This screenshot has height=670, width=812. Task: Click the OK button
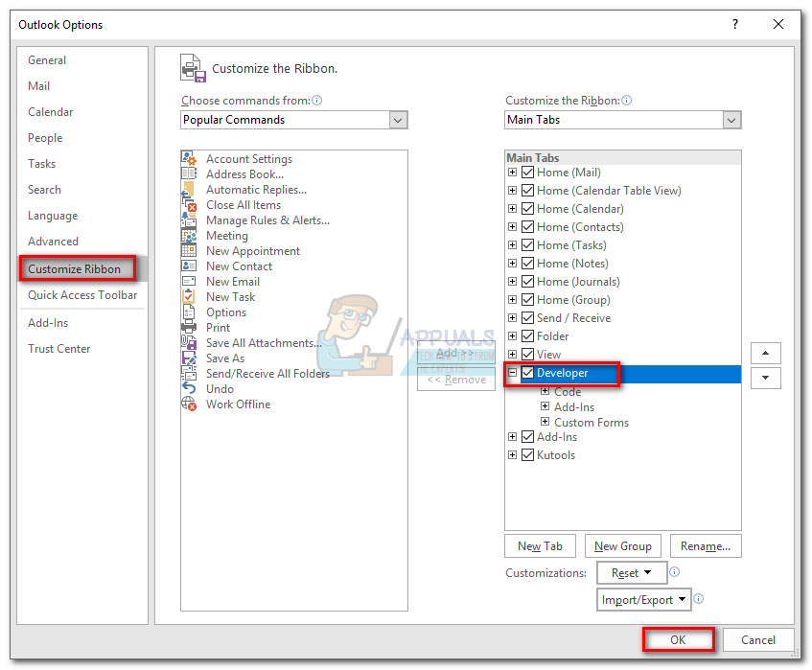pos(679,640)
